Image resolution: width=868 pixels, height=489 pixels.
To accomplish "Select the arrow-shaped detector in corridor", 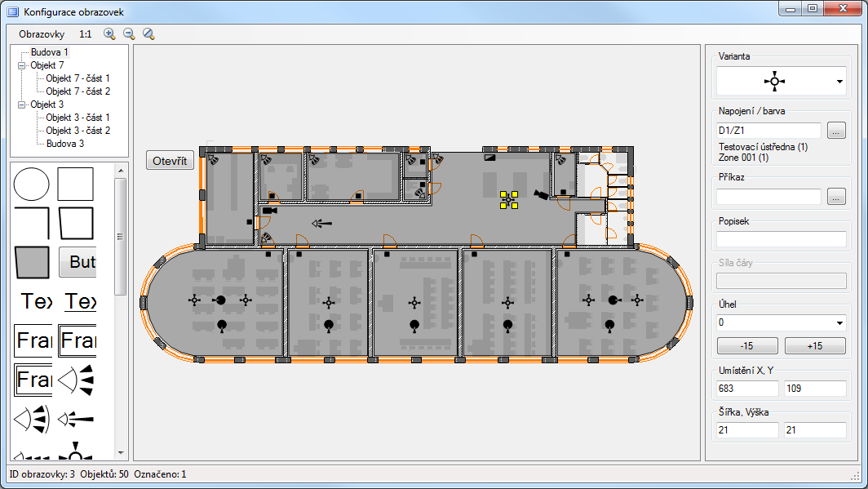I will click(322, 223).
